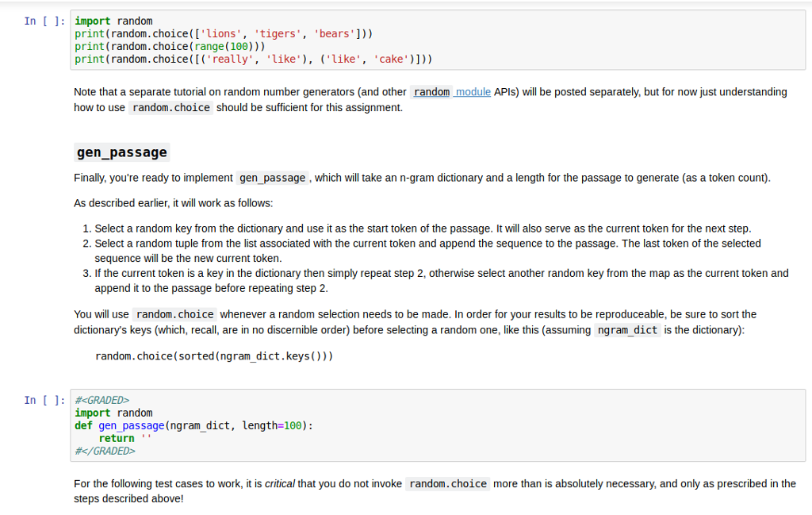Image resolution: width=812 pixels, height=515 pixels.
Task: Select the gen_passage heading markdown cell
Action: pos(121,152)
